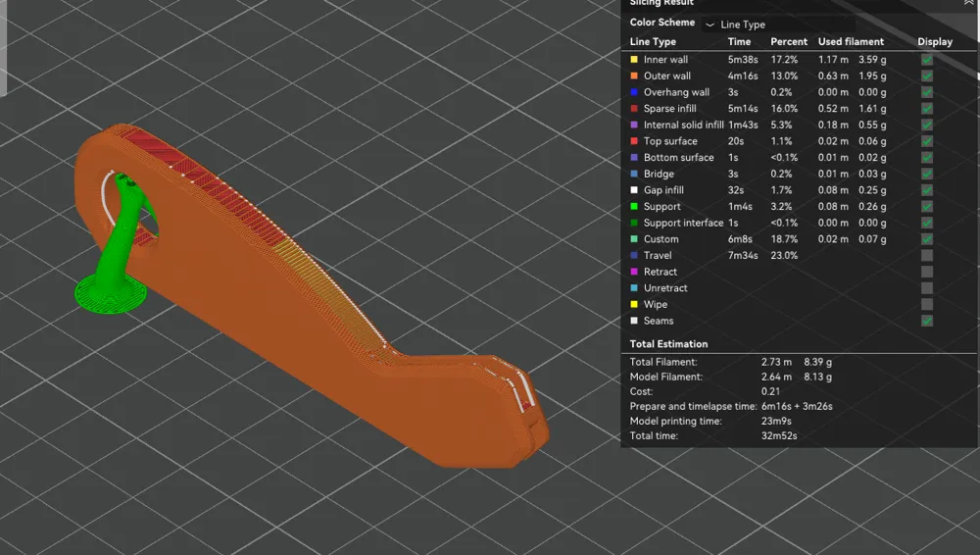Image resolution: width=980 pixels, height=555 pixels.
Task: Enable Wipe display checkbox
Action: coord(927,304)
